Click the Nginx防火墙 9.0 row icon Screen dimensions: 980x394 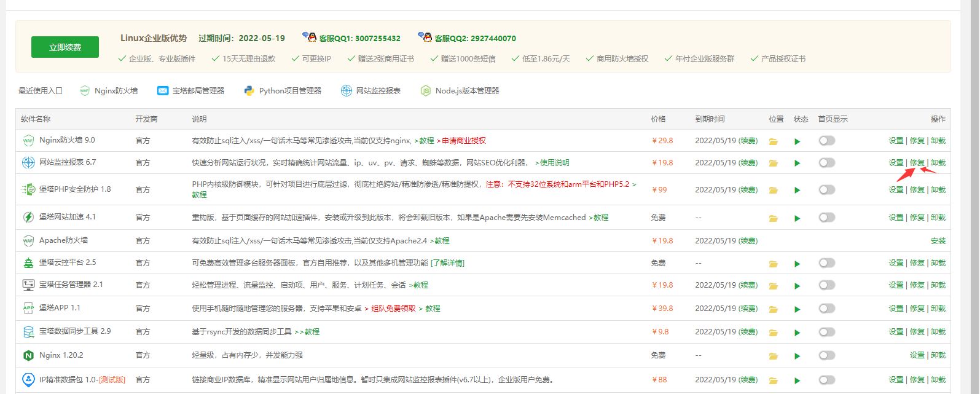pyautogui.click(x=28, y=141)
